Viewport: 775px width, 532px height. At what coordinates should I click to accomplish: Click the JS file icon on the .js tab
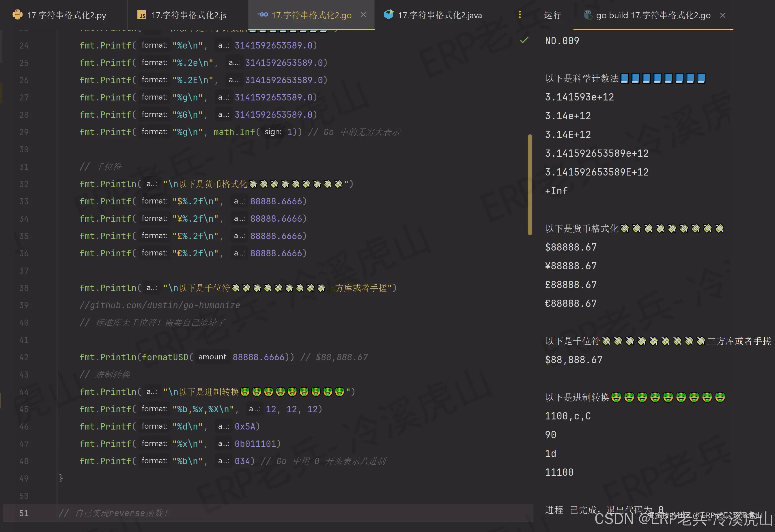pos(142,15)
